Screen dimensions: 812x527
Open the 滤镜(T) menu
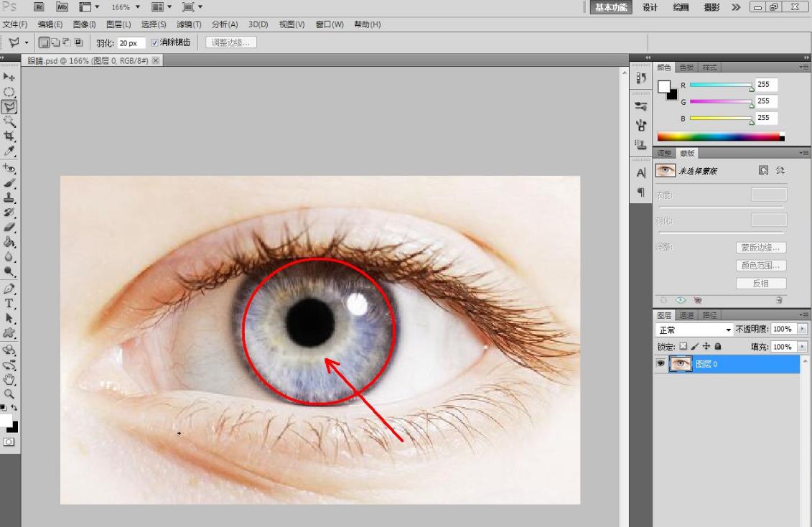[189, 24]
